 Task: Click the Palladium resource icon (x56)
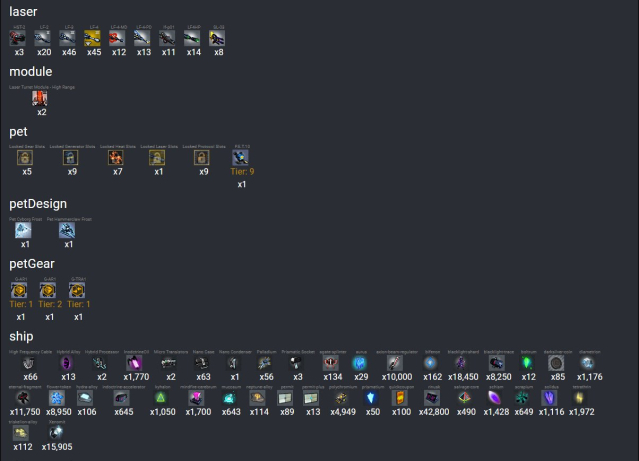(266, 363)
